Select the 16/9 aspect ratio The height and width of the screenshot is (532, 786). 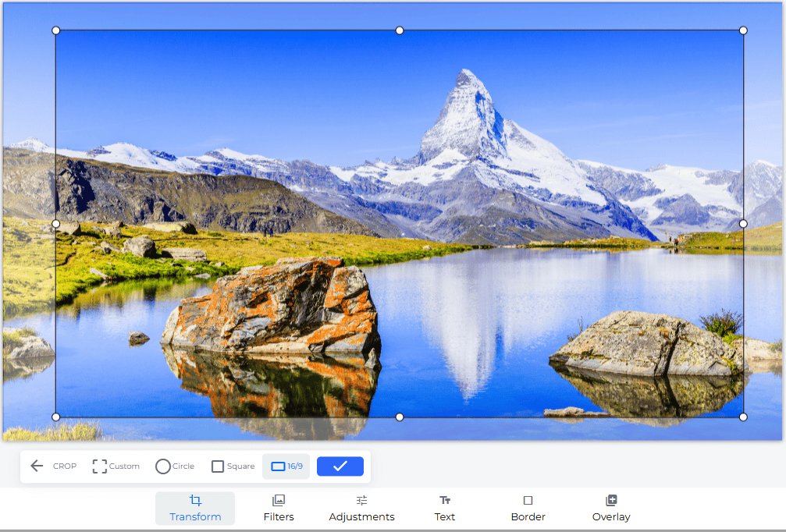[x=286, y=466]
